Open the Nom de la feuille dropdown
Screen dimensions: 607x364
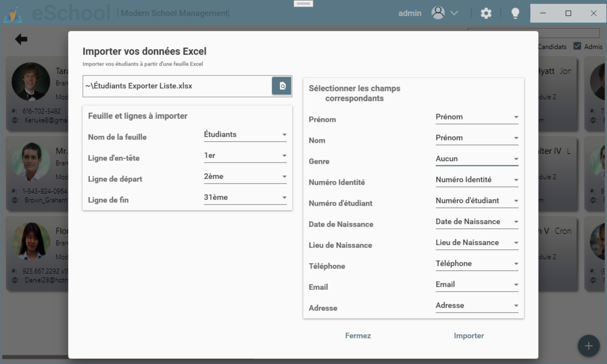point(245,135)
